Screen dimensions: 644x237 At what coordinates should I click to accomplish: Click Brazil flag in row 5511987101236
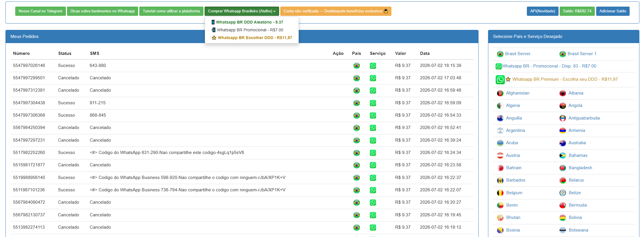point(357,190)
